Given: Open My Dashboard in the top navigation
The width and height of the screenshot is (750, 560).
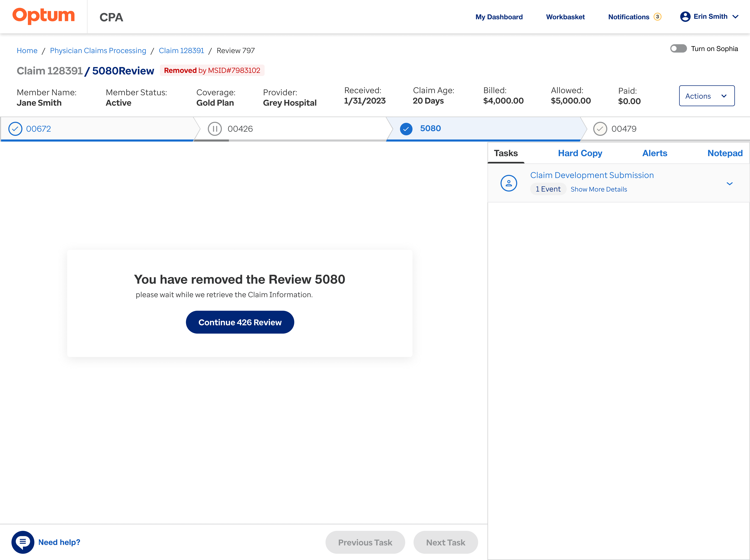Looking at the screenshot, I should click(x=499, y=17).
